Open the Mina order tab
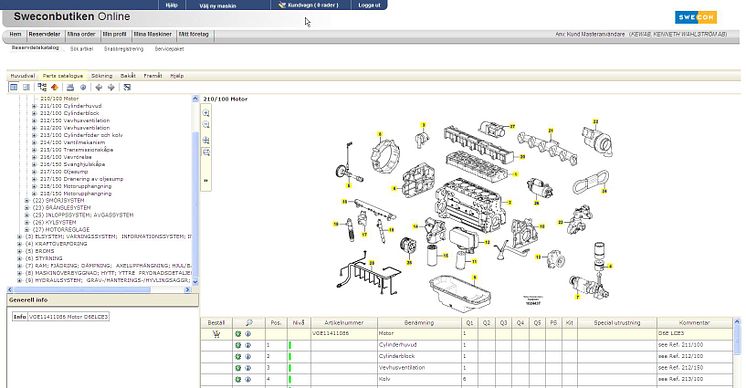746x388 pixels. (81, 35)
